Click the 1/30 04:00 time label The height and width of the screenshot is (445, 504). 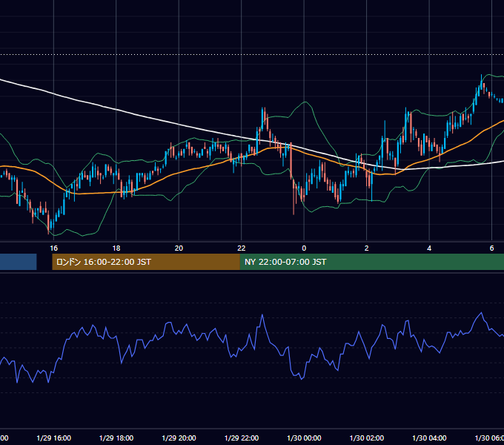coord(429,438)
